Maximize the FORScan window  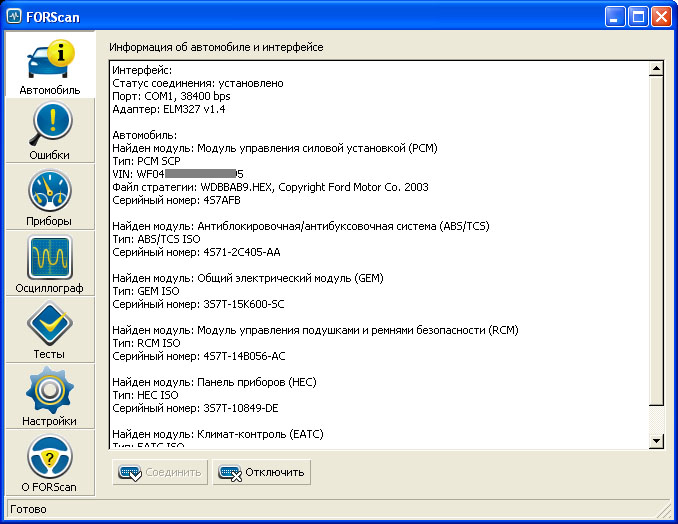(x=637, y=16)
